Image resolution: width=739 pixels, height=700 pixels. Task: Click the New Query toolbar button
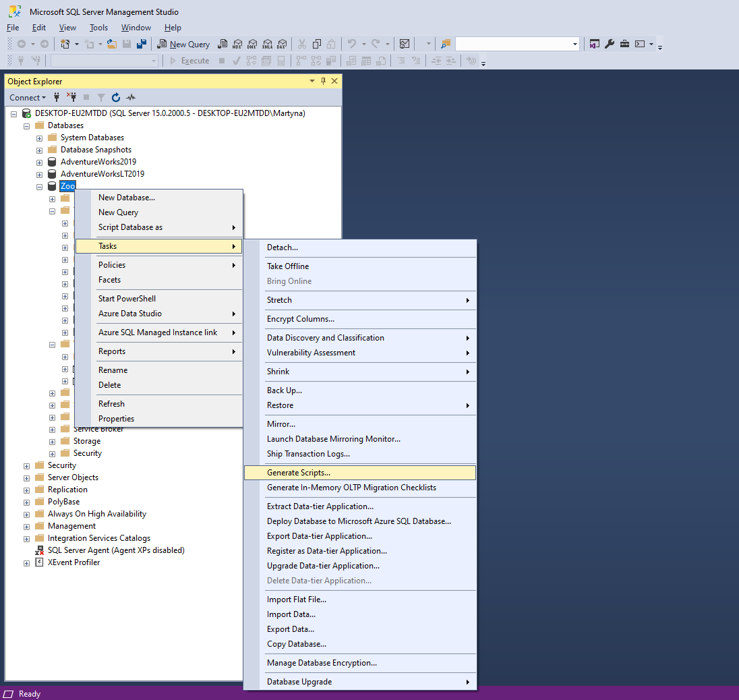pos(183,44)
